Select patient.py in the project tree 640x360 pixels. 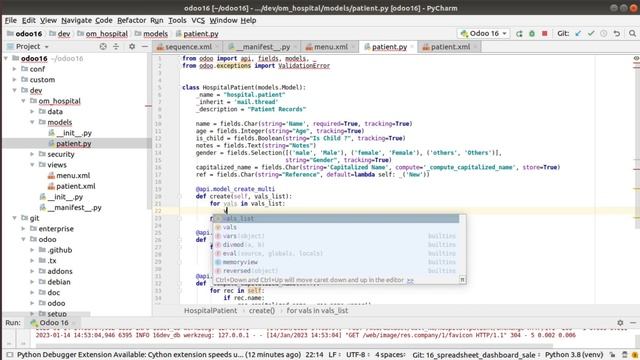pos(73,143)
